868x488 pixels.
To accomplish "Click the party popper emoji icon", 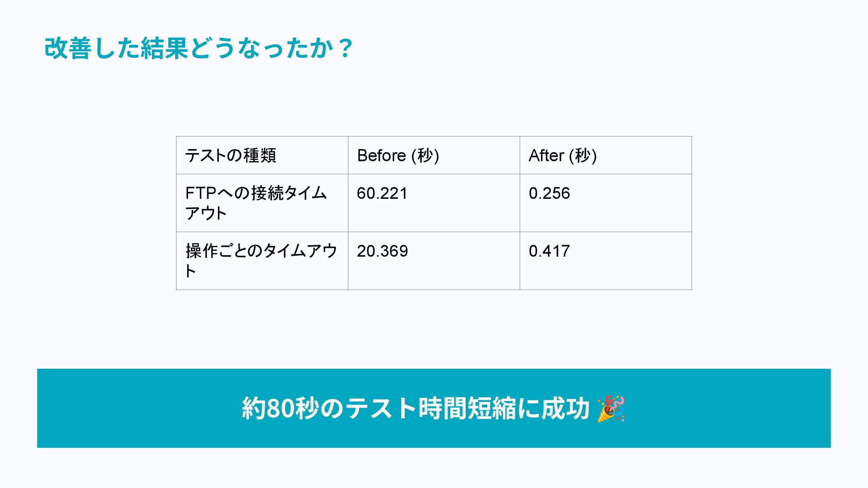I will 611,409.
